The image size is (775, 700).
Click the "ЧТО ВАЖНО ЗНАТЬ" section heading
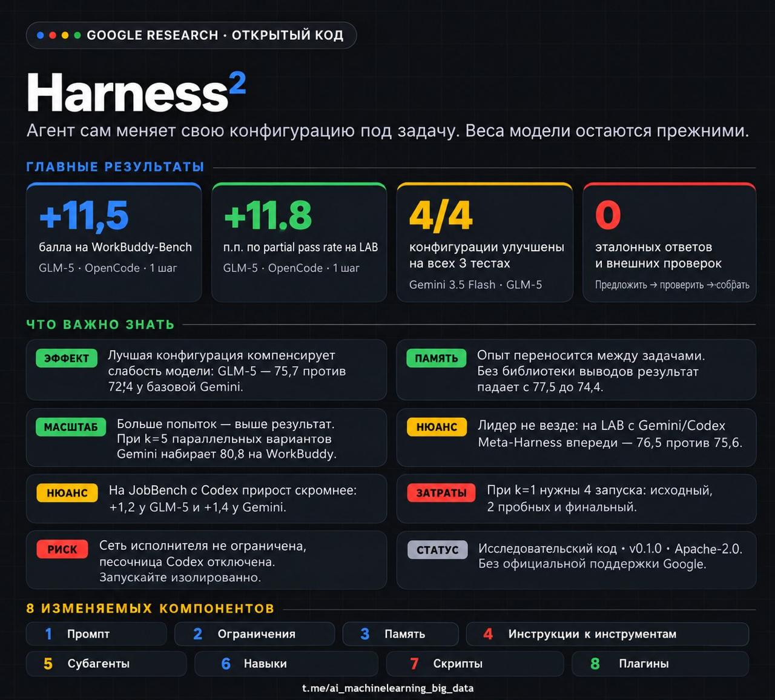[x=100, y=325]
